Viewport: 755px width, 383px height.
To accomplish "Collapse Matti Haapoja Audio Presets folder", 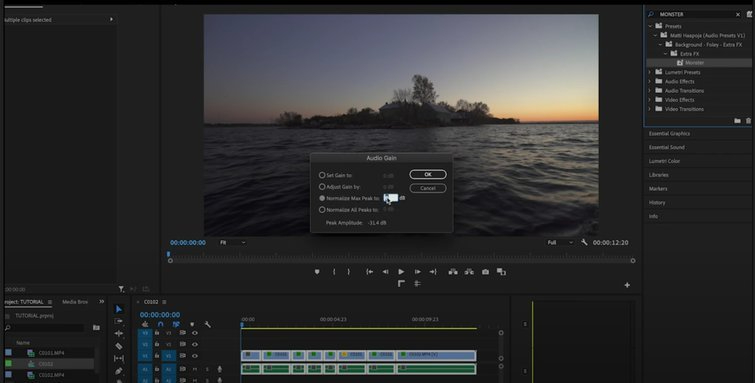I will [x=655, y=35].
